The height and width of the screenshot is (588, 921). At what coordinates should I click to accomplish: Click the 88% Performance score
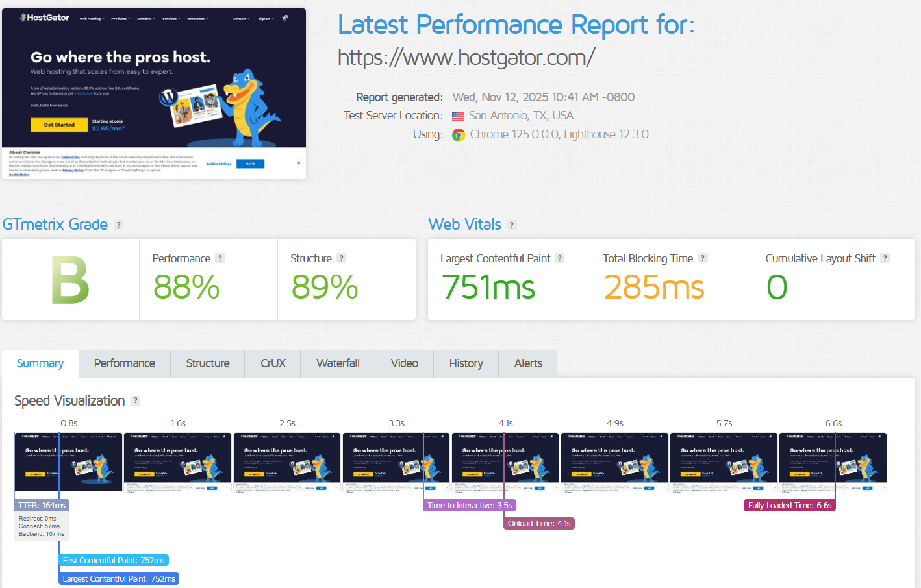(186, 287)
